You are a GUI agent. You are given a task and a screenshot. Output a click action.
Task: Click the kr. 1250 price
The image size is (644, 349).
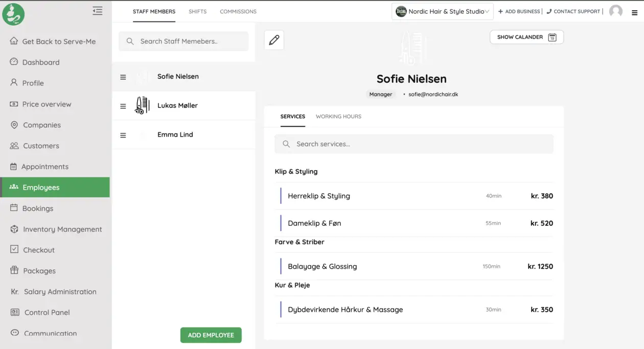[540, 266]
